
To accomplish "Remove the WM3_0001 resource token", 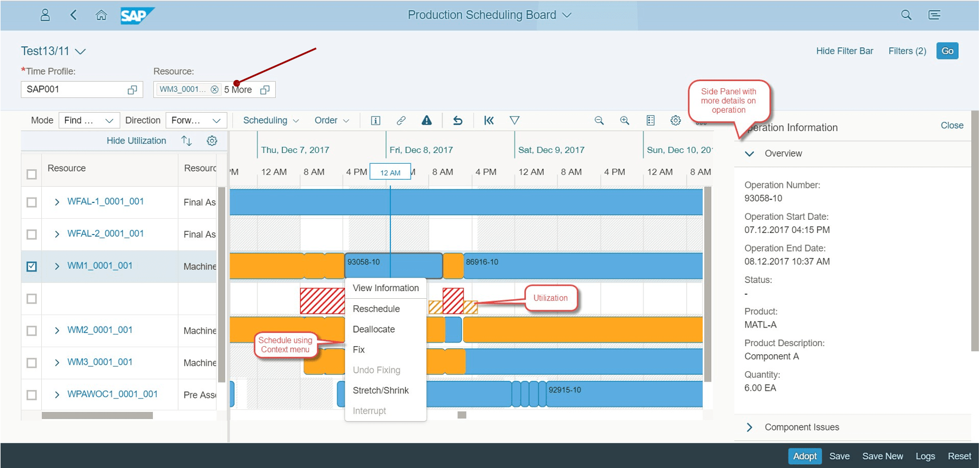I will 215,89.
